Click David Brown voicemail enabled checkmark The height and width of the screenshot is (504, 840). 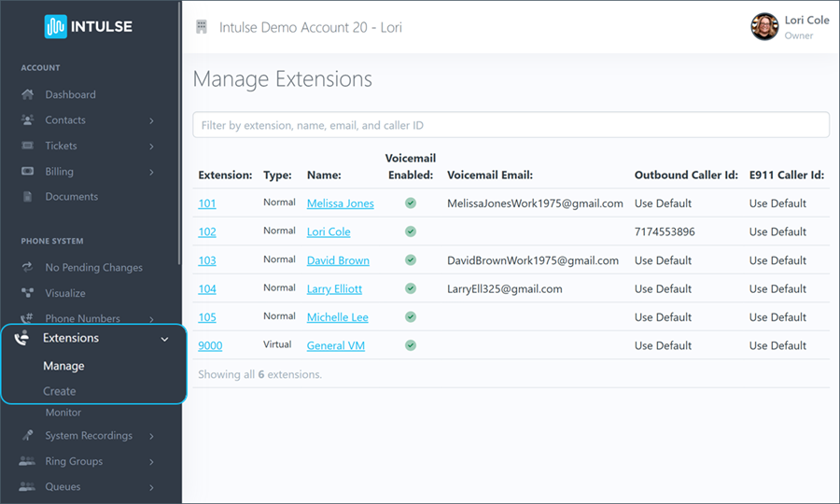pyautogui.click(x=411, y=260)
